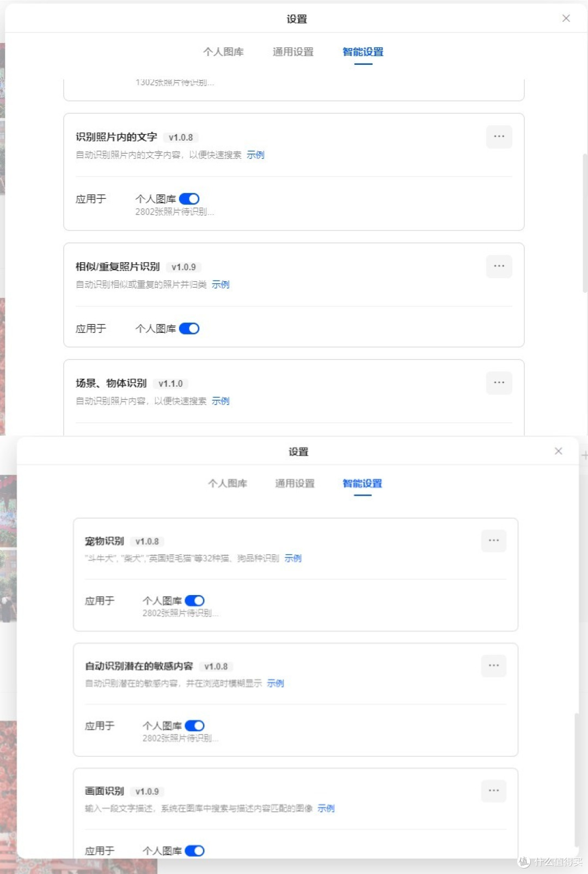The image size is (588, 874).
Task: Click the 画面识别 heading
Action: click(x=105, y=791)
